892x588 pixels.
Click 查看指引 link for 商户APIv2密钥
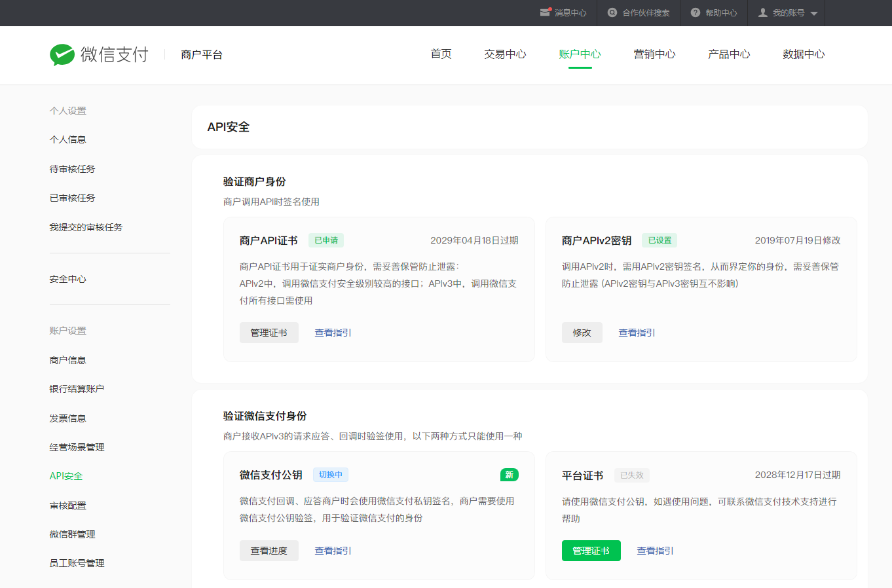pyautogui.click(x=637, y=333)
